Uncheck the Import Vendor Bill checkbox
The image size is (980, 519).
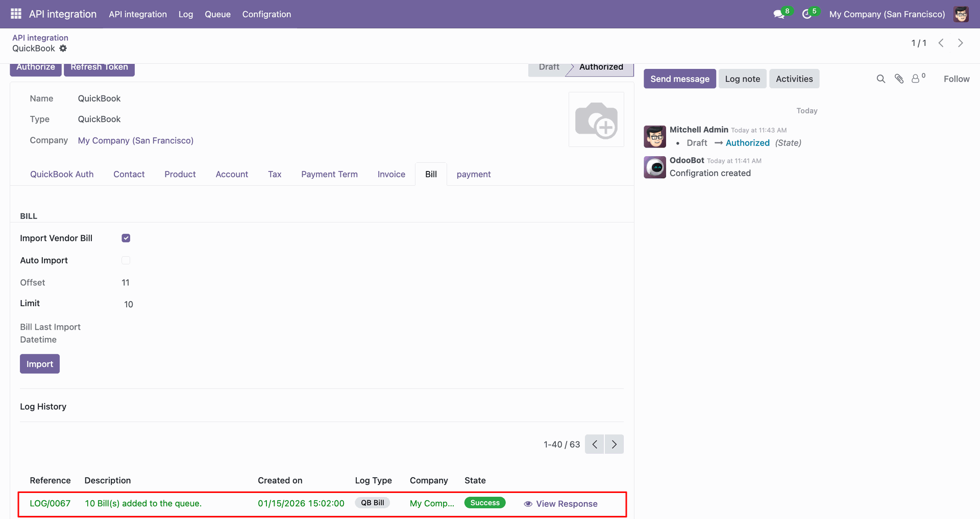(x=126, y=238)
